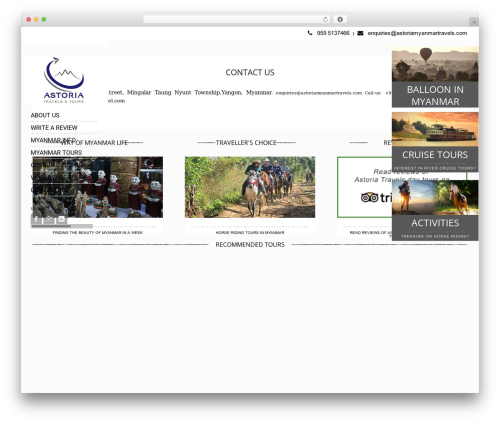Click the phone number 959 5137466

coord(333,33)
